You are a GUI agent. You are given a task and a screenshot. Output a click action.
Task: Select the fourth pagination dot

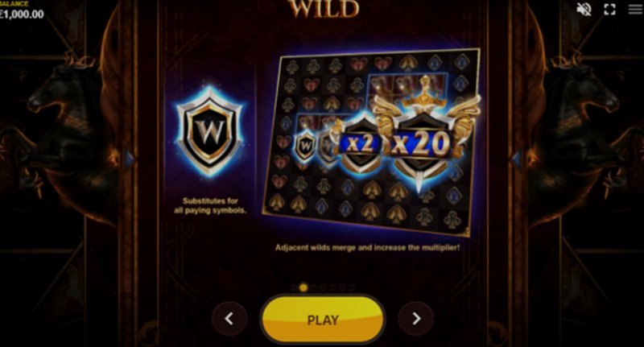(323, 288)
